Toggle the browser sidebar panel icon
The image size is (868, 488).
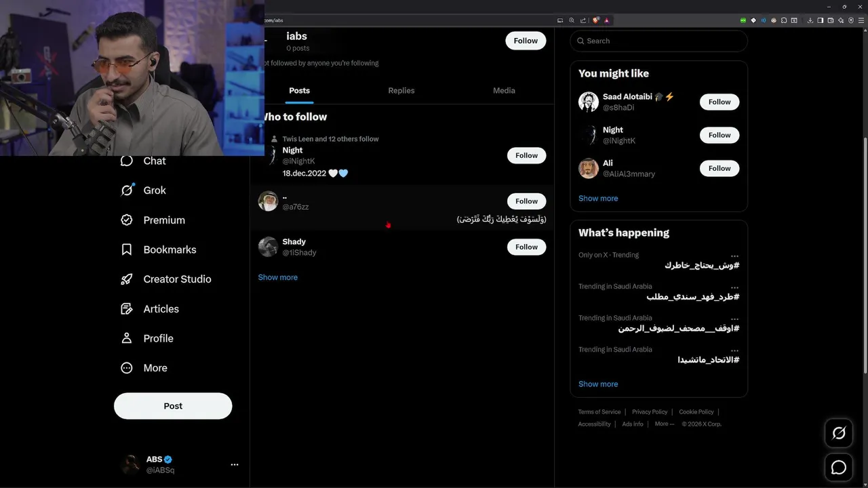(x=820, y=20)
